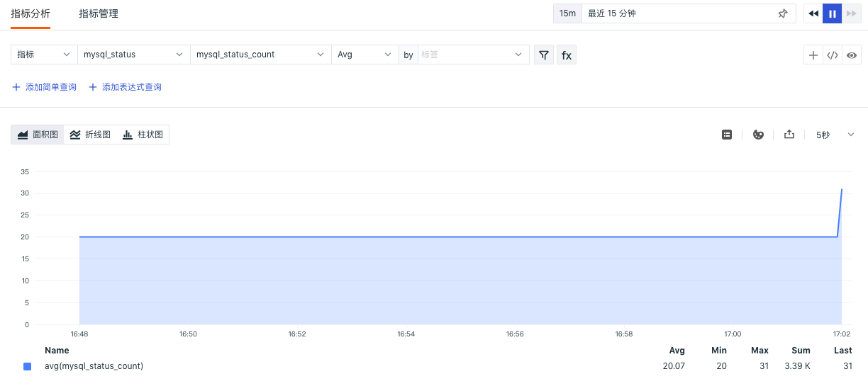Click the 20.07 average value
Viewport: 868px width, 386px height.
(673, 366)
